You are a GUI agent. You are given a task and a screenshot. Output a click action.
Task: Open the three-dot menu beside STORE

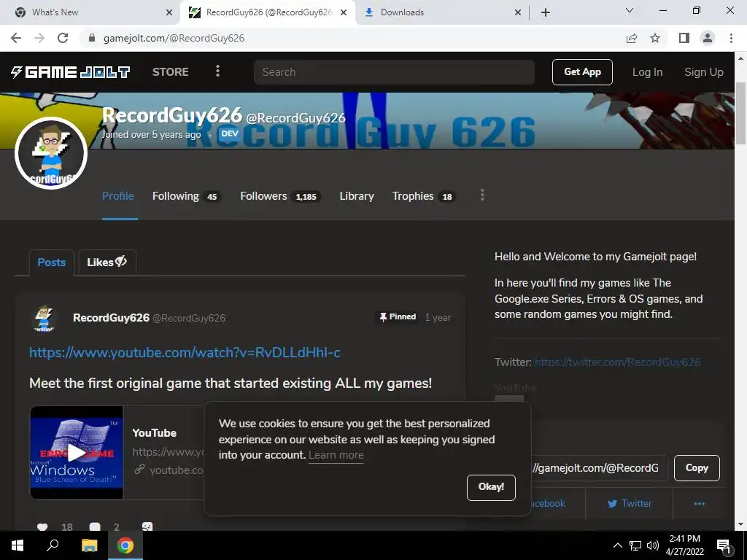(x=217, y=71)
